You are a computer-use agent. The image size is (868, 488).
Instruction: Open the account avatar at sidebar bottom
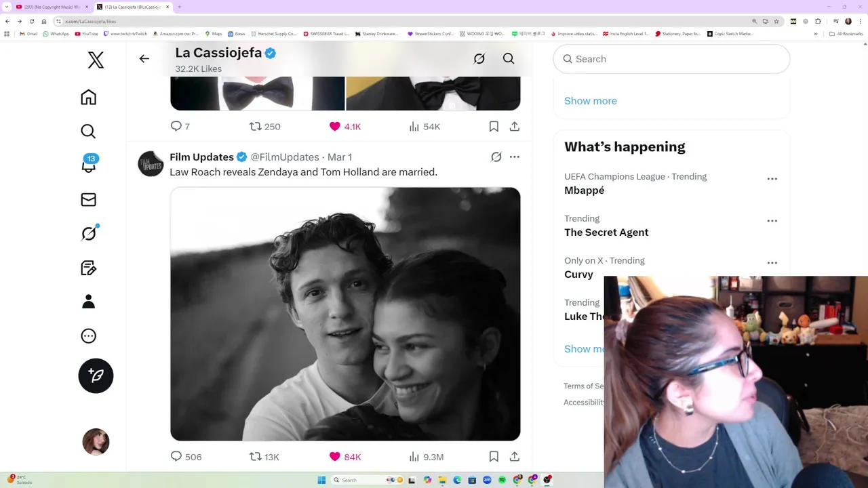click(96, 442)
